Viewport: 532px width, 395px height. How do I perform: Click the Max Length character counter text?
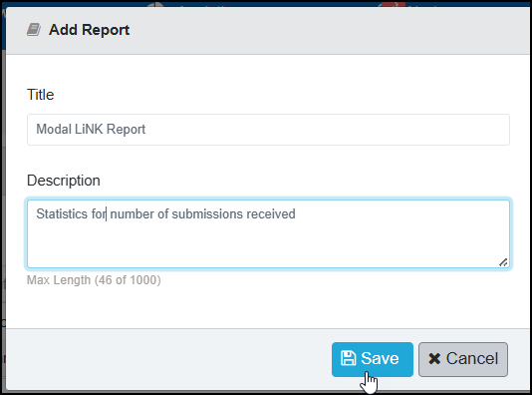pyautogui.click(x=94, y=280)
